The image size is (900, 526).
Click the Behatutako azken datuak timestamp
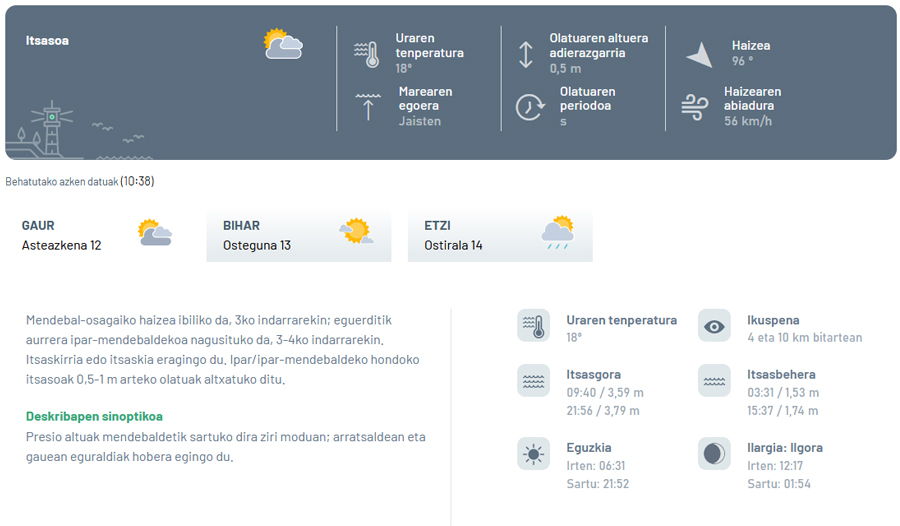tap(80, 181)
